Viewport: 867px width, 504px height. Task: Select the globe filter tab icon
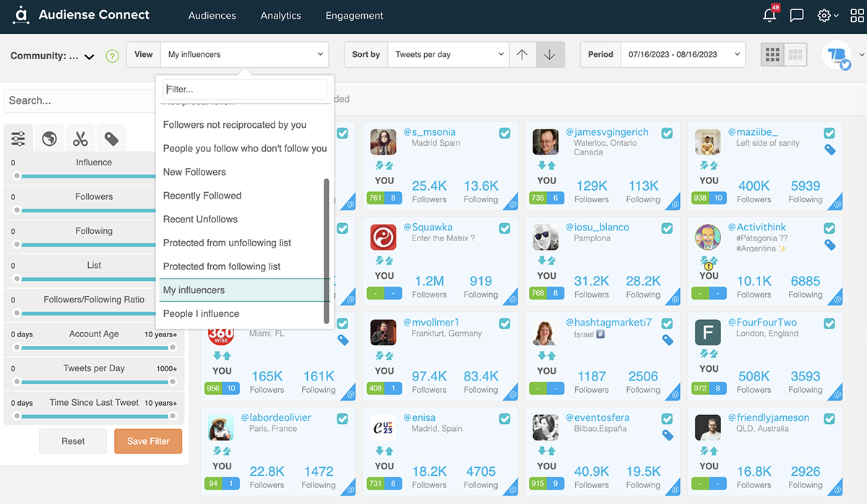(49, 139)
